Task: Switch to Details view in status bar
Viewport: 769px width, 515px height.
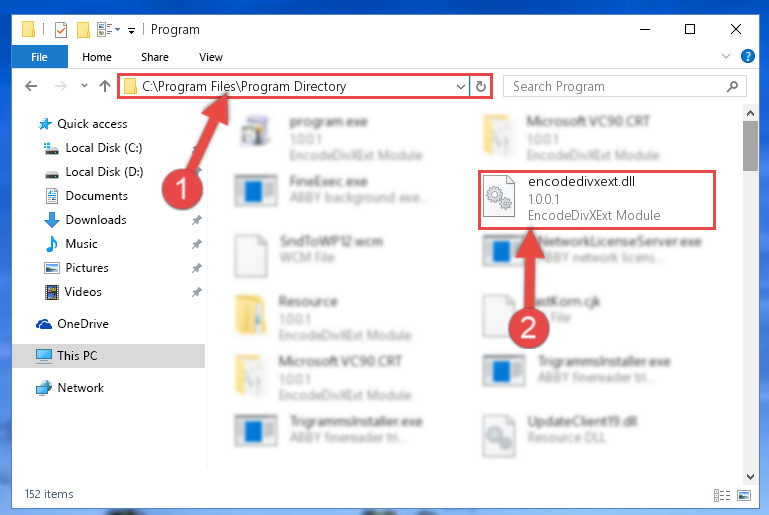Action: tap(721, 495)
